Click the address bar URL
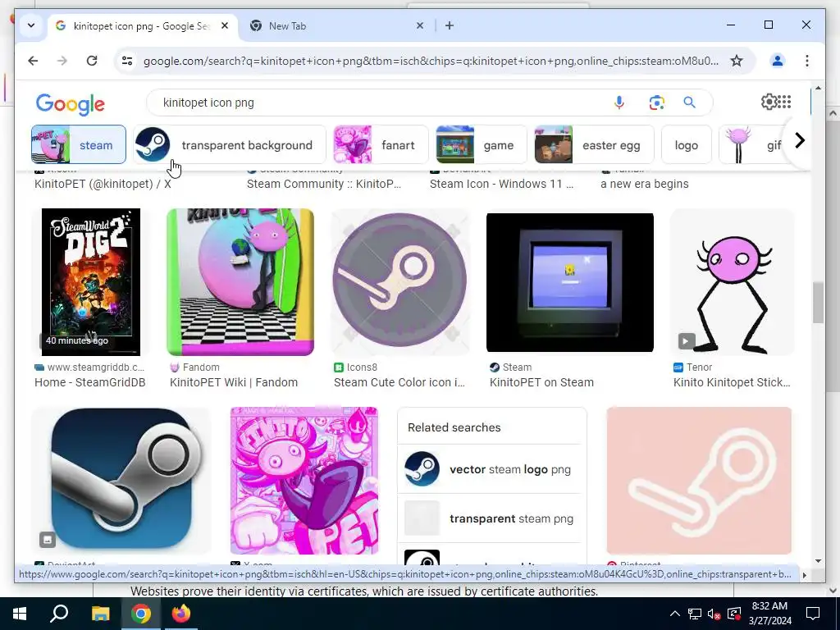 pos(431,61)
